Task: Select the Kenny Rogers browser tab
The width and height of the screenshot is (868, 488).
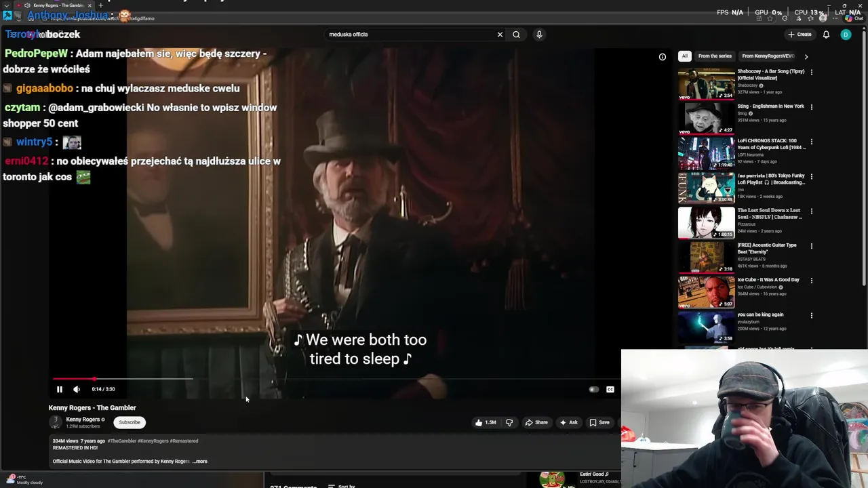Action: point(56,5)
